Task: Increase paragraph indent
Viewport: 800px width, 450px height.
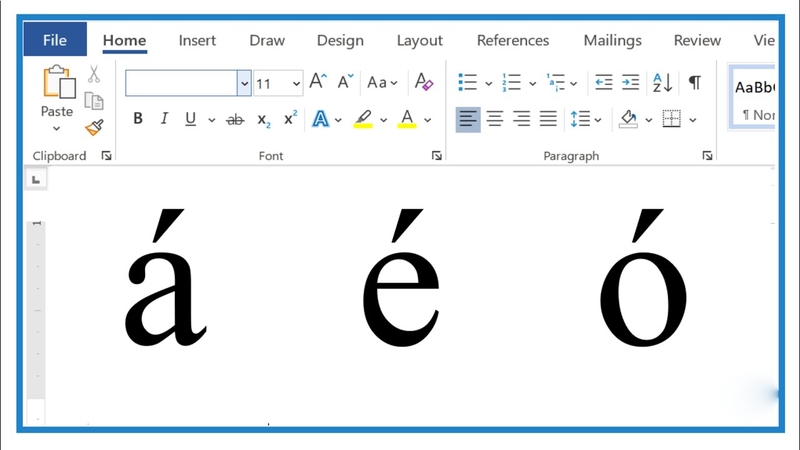Action: (630, 82)
